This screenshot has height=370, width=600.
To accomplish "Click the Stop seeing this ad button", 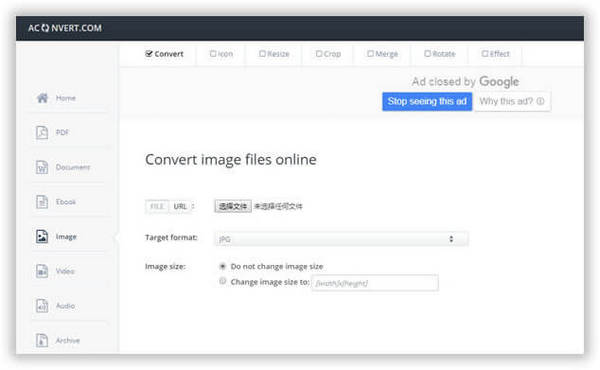I will tap(427, 101).
